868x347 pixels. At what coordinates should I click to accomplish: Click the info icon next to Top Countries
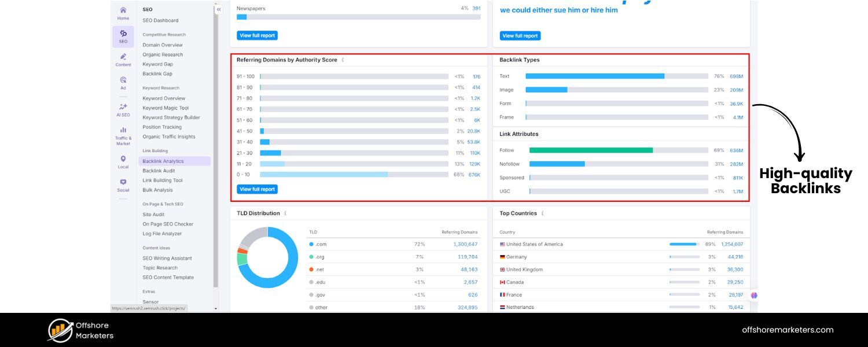coord(542,213)
